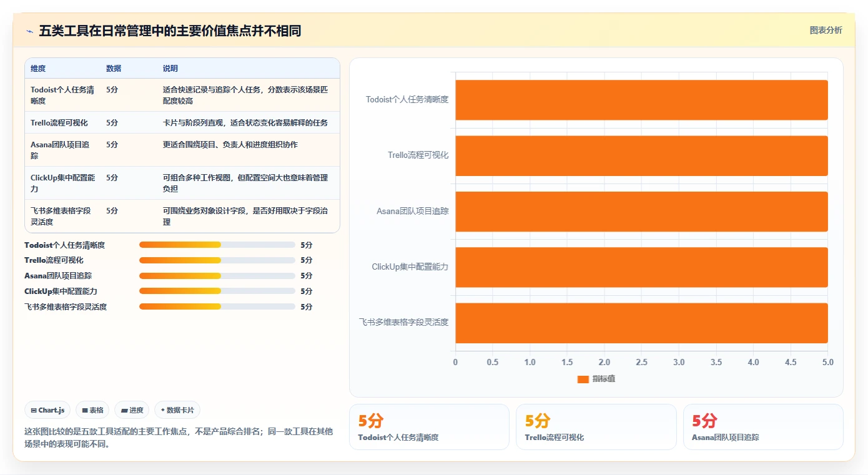
Task: Click description starting '可组合多种工作视图'
Action: pyautogui.click(x=245, y=184)
